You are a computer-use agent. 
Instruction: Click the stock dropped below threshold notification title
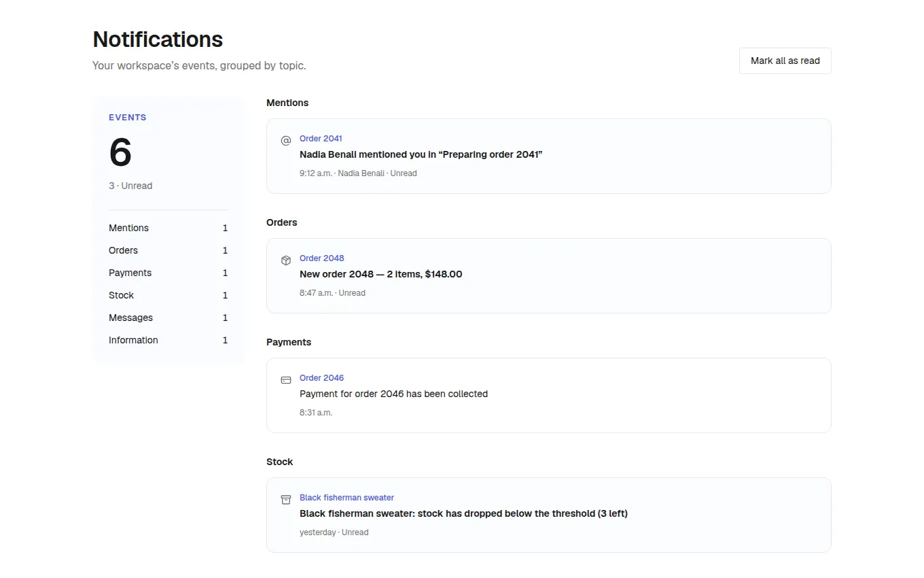coord(463,513)
